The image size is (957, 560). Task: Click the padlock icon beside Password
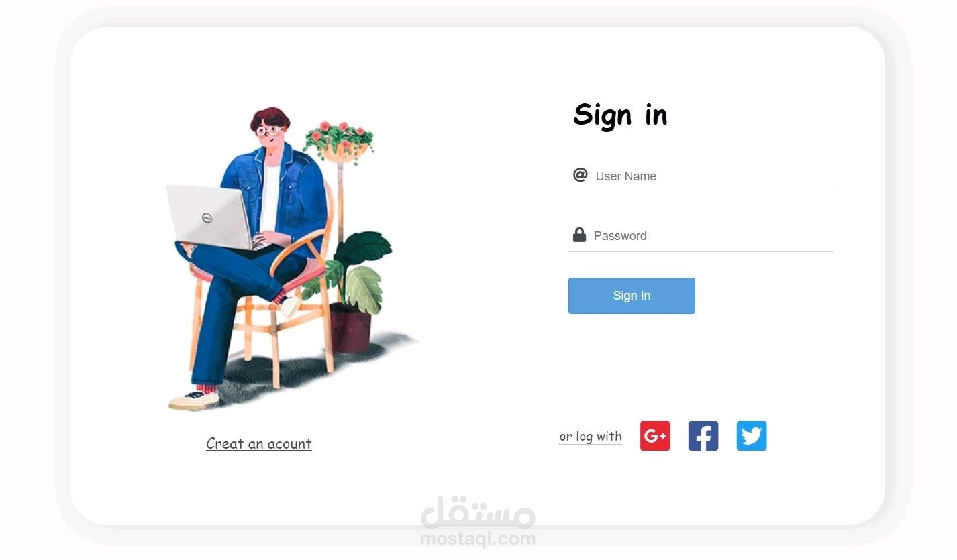(579, 235)
